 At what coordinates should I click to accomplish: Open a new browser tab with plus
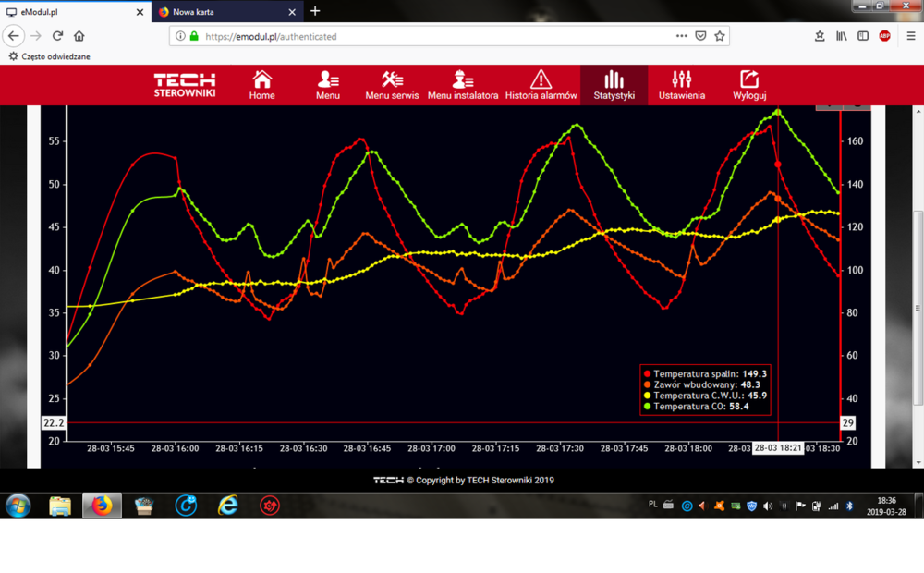[315, 11]
